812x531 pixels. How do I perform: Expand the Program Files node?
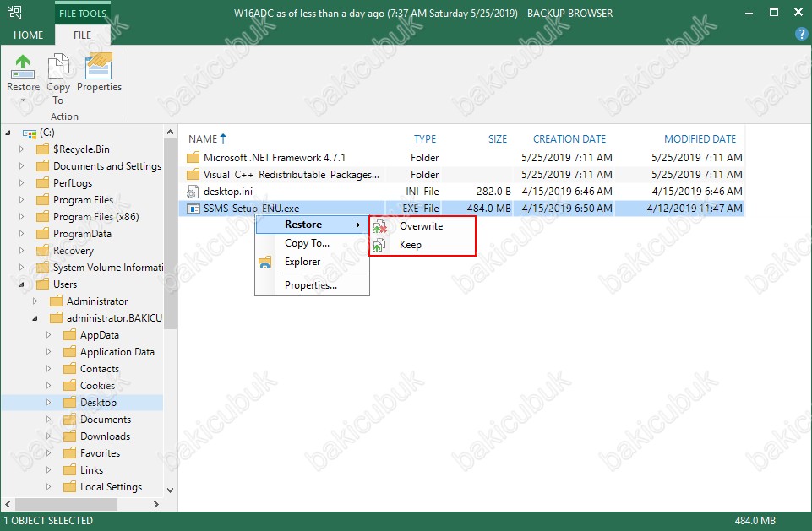21,200
